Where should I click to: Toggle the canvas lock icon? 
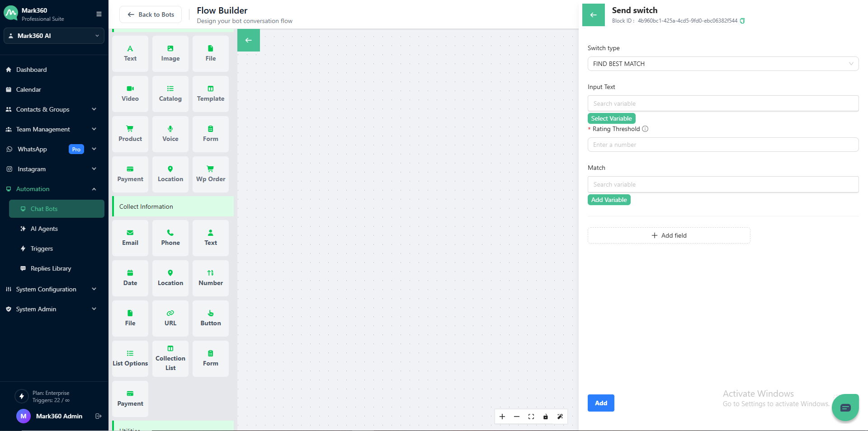coord(545,417)
